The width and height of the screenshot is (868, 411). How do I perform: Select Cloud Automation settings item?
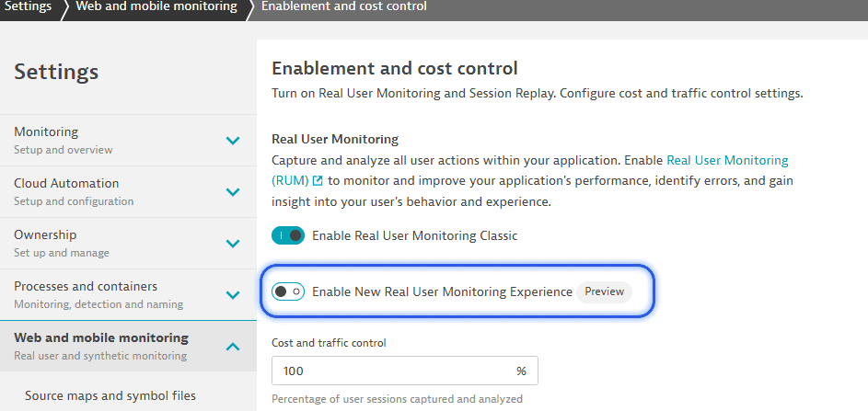[x=128, y=192]
